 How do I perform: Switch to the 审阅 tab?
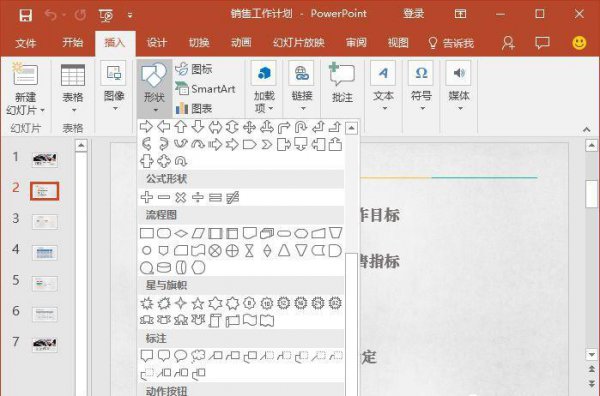tap(356, 42)
